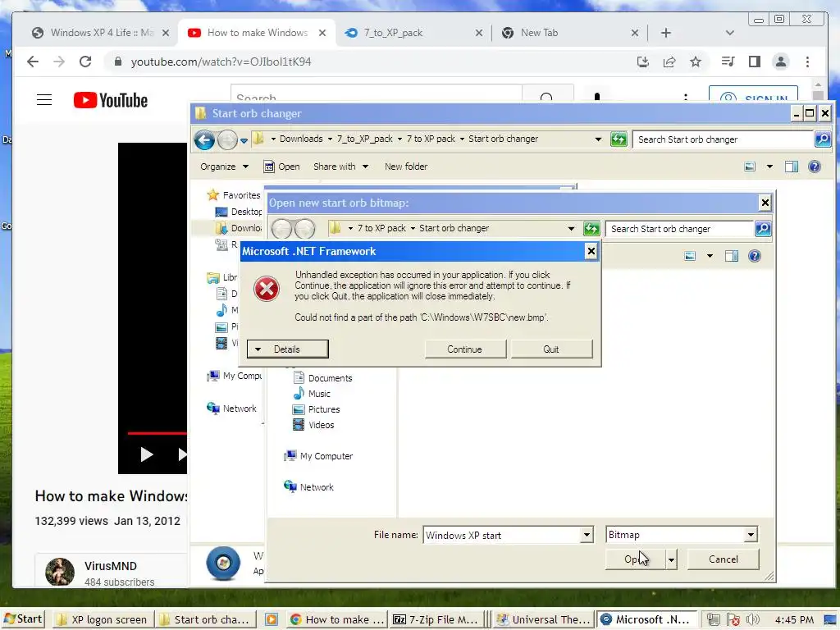
Task: Click 7_to_XP_pack in explorer breadcrumb
Action: click(365, 139)
